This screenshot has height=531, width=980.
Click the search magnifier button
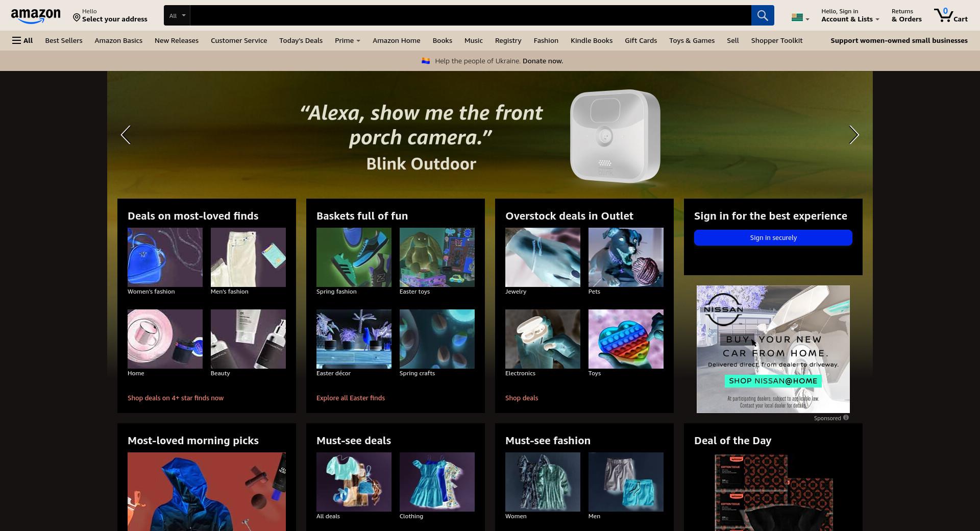[762, 15]
